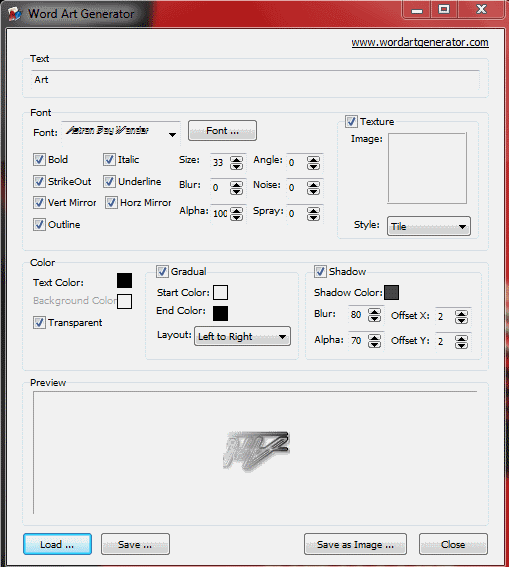The image size is (509, 567).
Task: Disable the Shadow checkbox
Action: point(320,271)
